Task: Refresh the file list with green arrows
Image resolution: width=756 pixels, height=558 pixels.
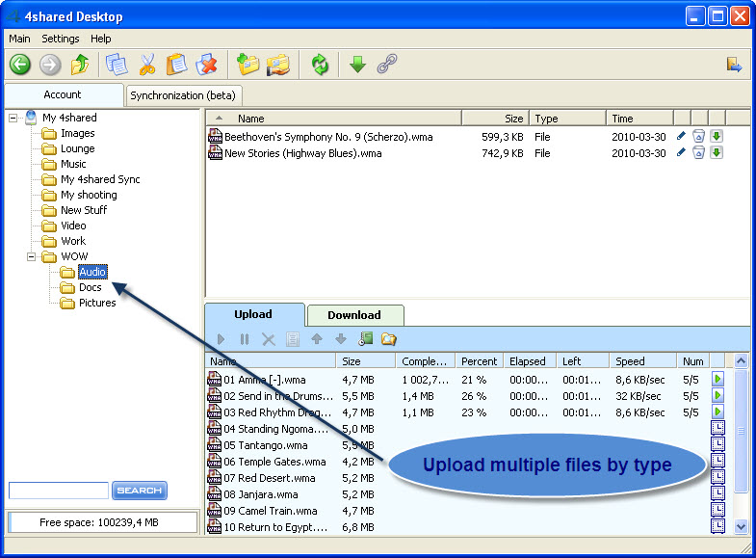Action: pyautogui.click(x=320, y=65)
